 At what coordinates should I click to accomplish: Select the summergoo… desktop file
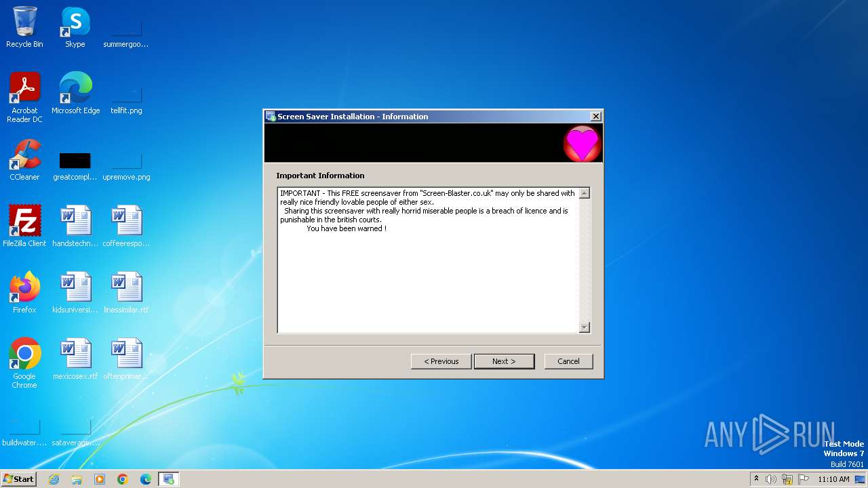click(126, 33)
